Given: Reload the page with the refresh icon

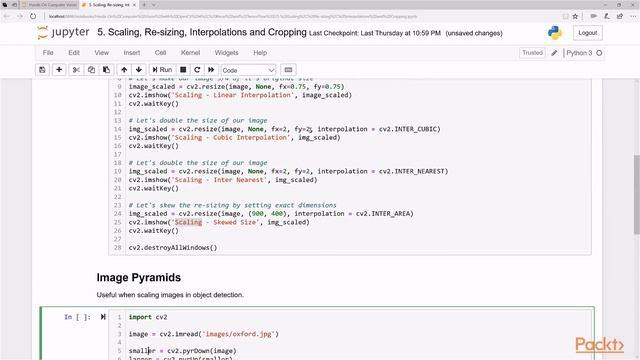Looking at the screenshot, I should pyautogui.click(x=33, y=16).
